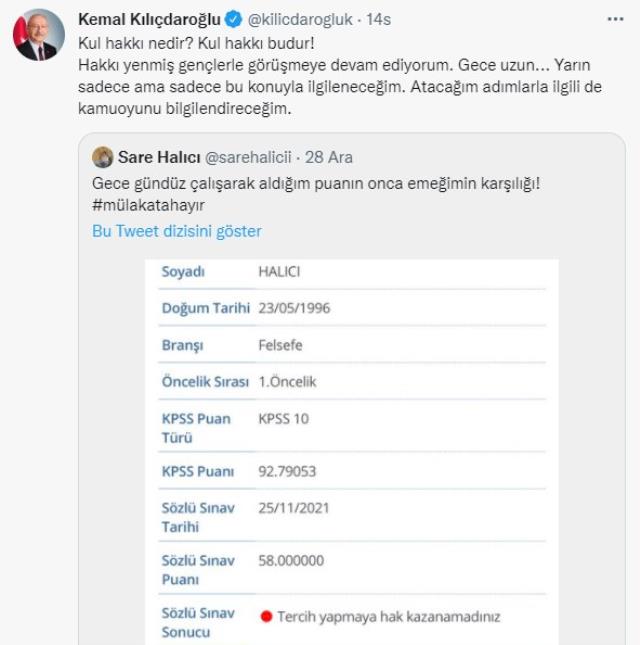Open the embedded KPSS result image
This screenshot has width=640, height=645.
click(x=346, y=450)
